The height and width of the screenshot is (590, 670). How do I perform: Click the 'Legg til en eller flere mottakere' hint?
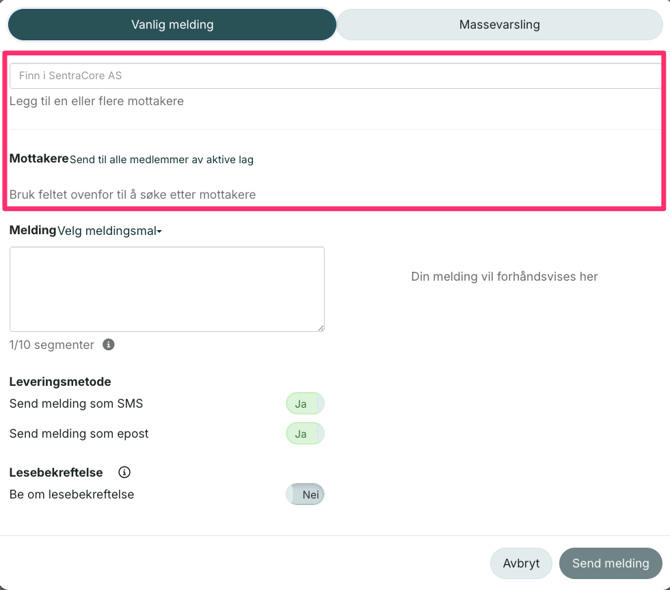tap(97, 101)
